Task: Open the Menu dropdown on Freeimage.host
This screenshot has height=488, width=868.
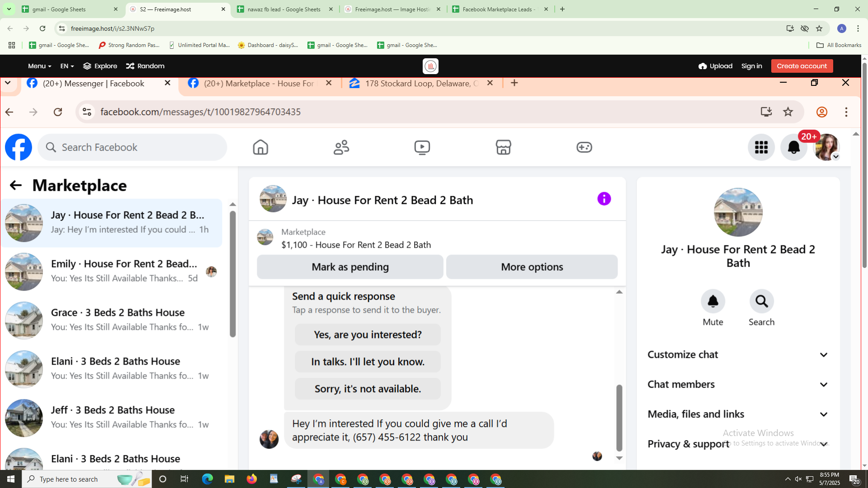Action: coord(39,66)
